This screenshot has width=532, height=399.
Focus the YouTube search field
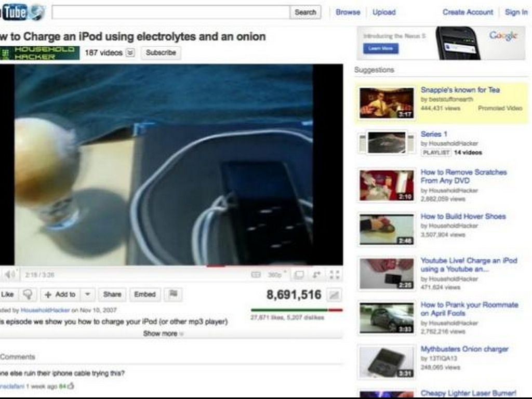[x=171, y=12]
